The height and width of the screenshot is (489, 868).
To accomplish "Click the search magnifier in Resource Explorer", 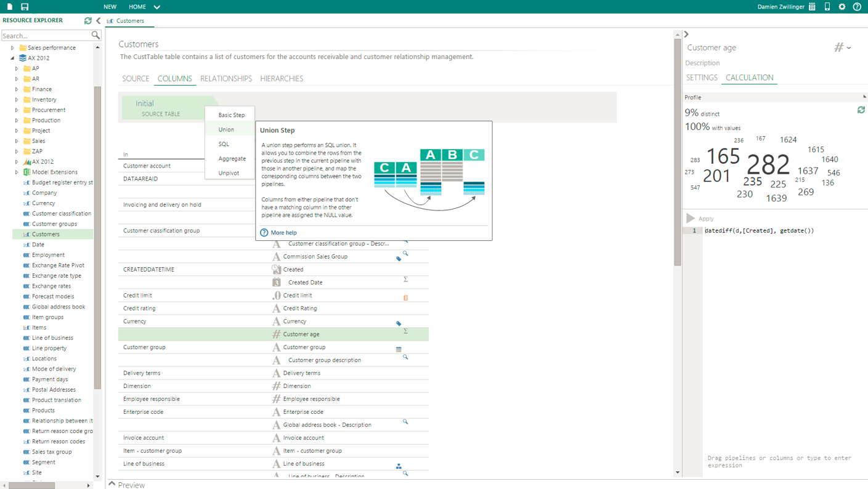I will coord(95,36).
